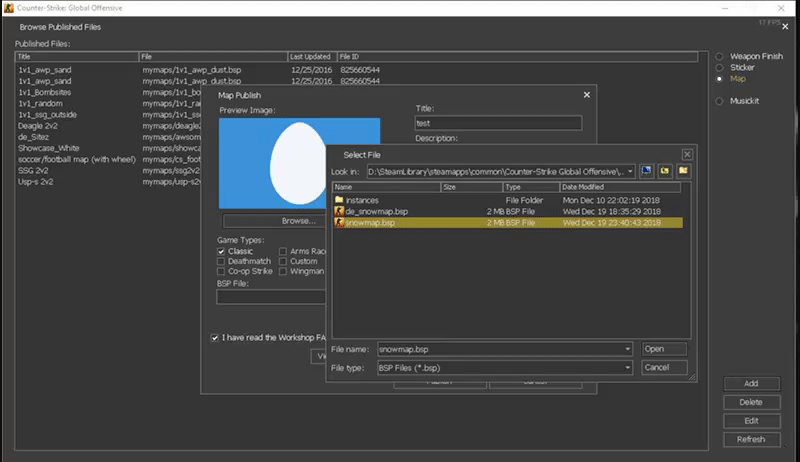
Task: Expand the Look in path dropdown
Action: click(630, 171)
